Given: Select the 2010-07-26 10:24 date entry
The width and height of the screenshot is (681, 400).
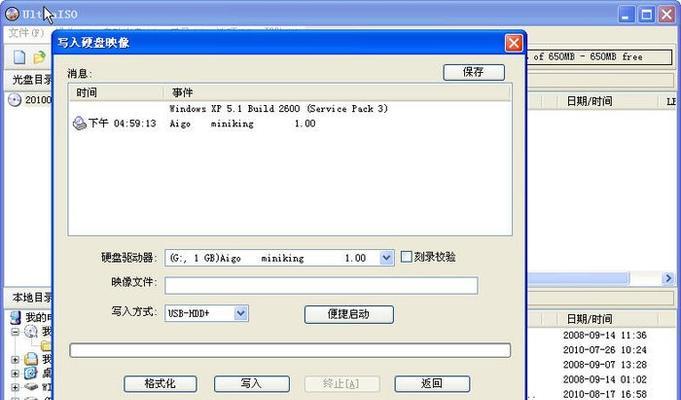Looking at the screenshot, I should tap(605, 350).
